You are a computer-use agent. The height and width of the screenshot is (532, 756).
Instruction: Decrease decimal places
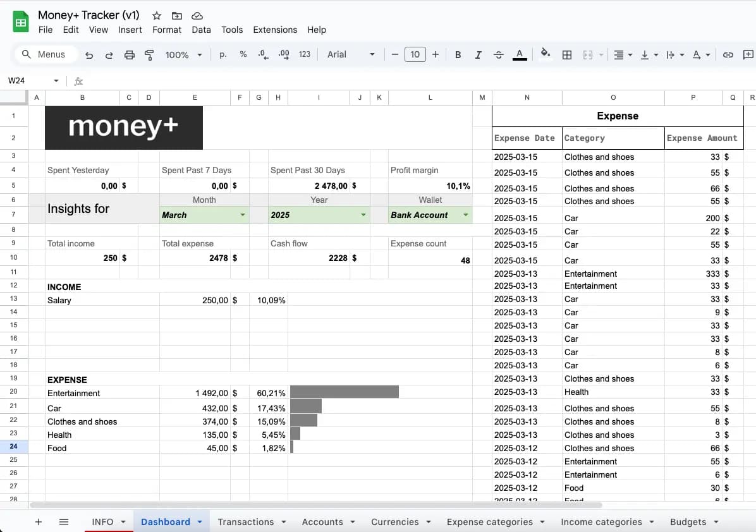pyautogui.click(x=263, y=54)
